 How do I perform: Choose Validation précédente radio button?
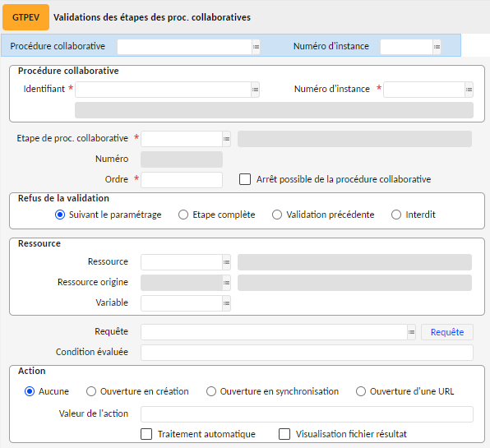(x=277, y=215)
